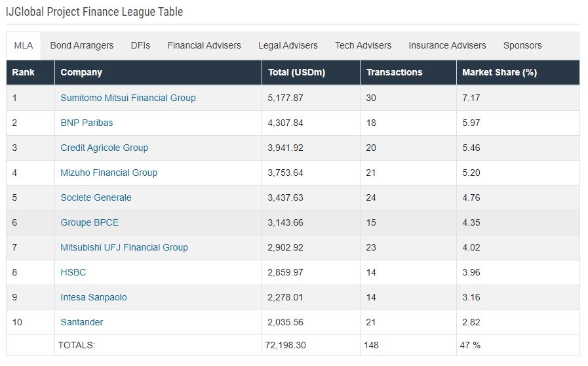Image resolution: width=588 pixels, height=366 pixels.
Task: Select transactions count 18 for BNP Paribas
Action: pos(371,123)
